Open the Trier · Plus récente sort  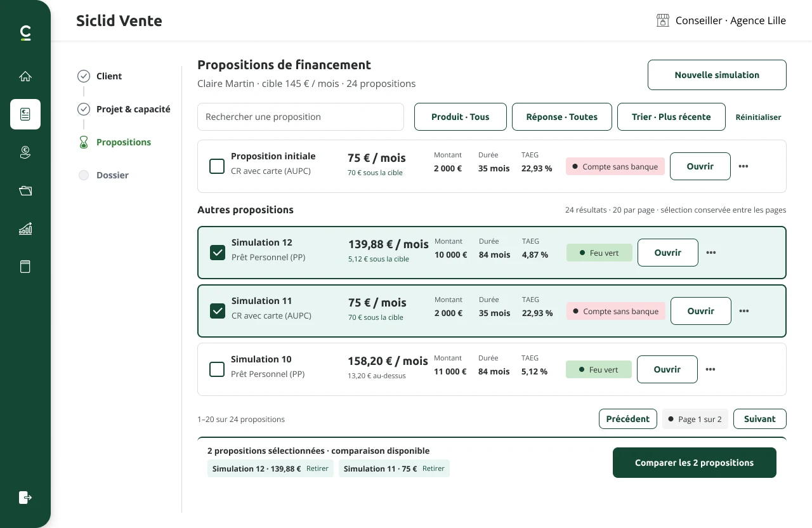671,117
